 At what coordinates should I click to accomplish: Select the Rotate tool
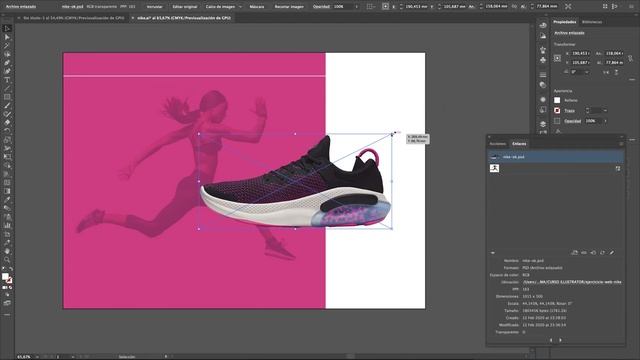click(x=7, y=131)
